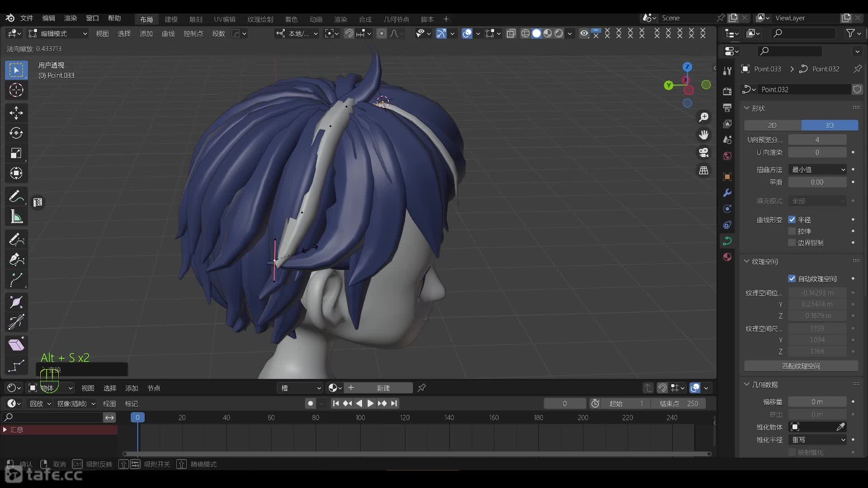Screen dimensions: 868x488
Task: Click the viewport zoom magnifier icon
Action: click(x=704, y=117)
